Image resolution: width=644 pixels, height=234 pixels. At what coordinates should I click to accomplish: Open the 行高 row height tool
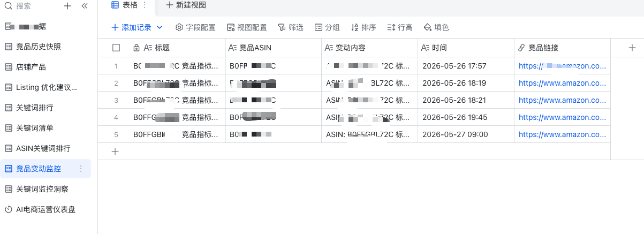coord(400,27)
